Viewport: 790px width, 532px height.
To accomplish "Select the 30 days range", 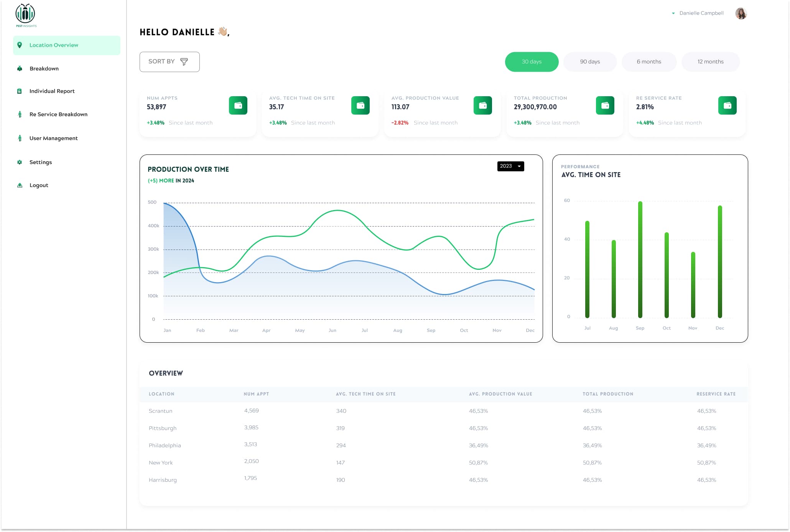I will pyautogui.click(x=532, y=62).
